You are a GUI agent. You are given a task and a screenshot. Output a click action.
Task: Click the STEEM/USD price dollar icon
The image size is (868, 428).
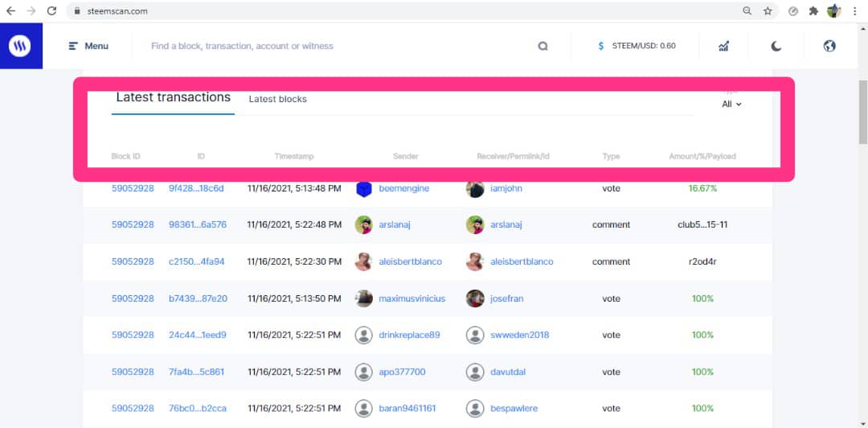[601, 46]
